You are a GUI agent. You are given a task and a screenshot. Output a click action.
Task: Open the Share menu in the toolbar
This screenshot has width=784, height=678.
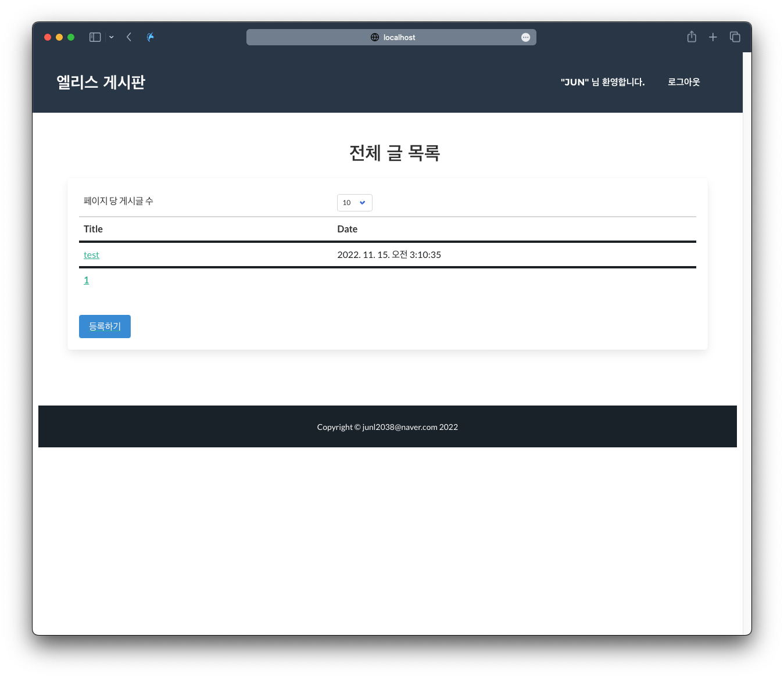click(x=691, y=37)
